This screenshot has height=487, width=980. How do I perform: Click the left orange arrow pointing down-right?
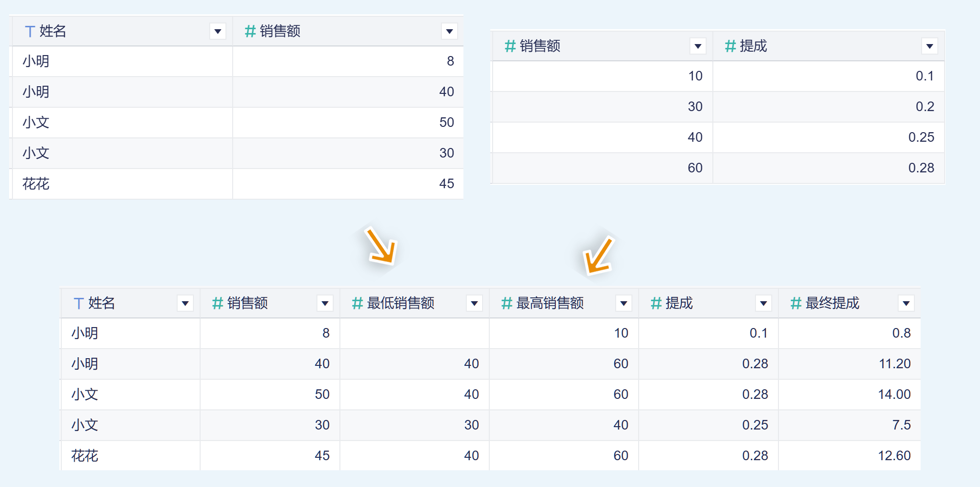tap(382, 246)
